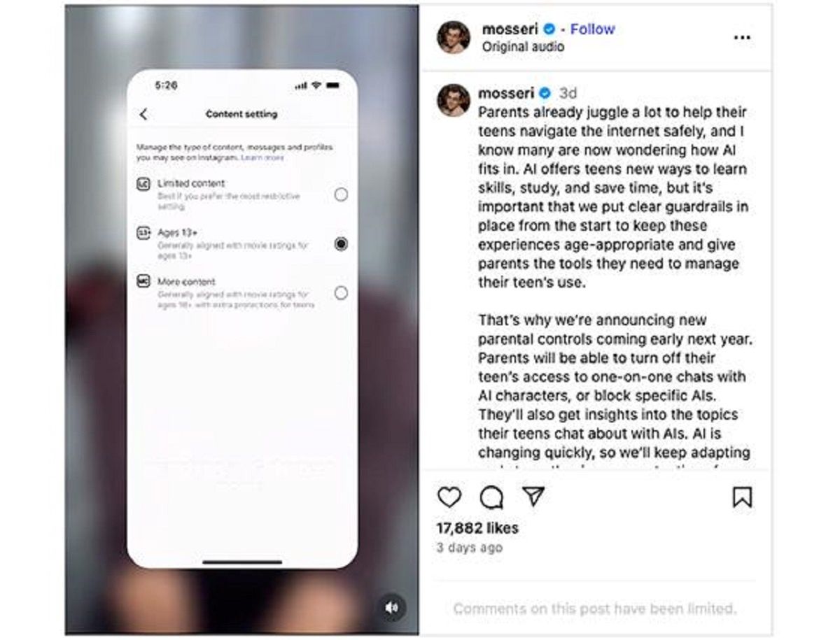View the list of 17,882 likes
The width and height of the screenshot is (840, 640).
[477, 528]
